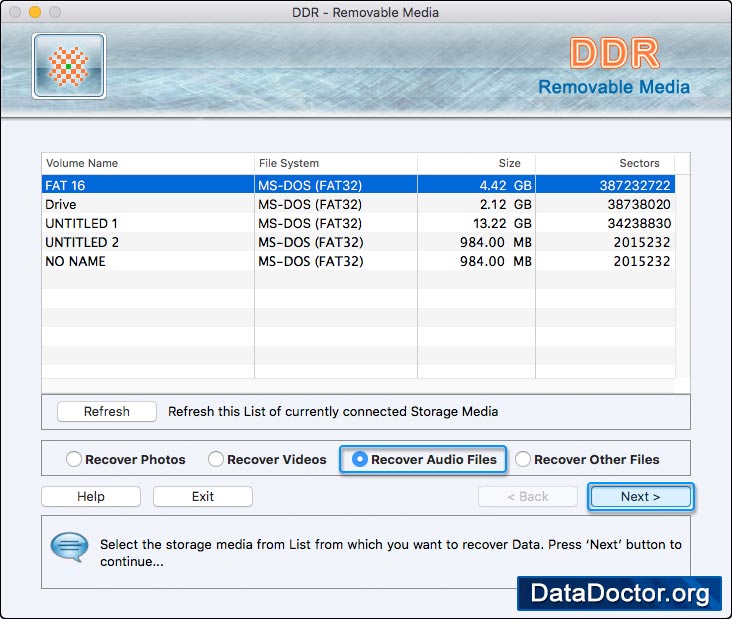The height and width of the screenshot is (619, 732).
Task: Click the speech bubble hint icon
Action: (x=69, y=547)
